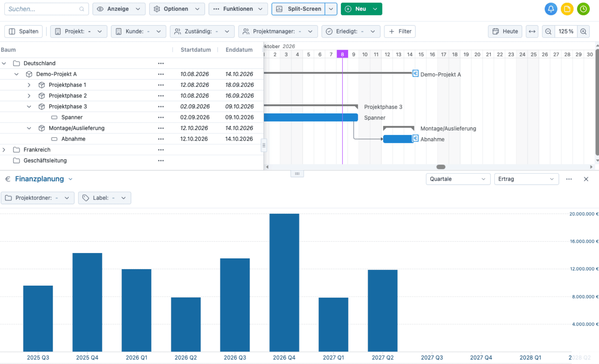599x364 pixels.
Task: Open the Quartale period dropdown
Action: (458, 179)
